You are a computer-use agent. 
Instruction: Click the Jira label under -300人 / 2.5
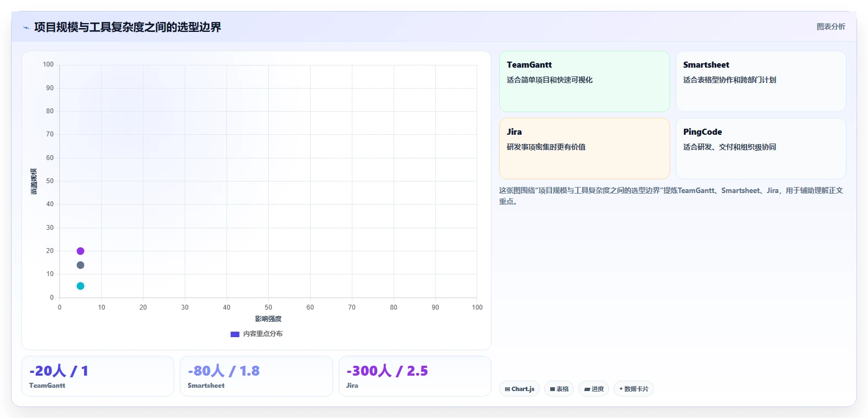point(352,386)
